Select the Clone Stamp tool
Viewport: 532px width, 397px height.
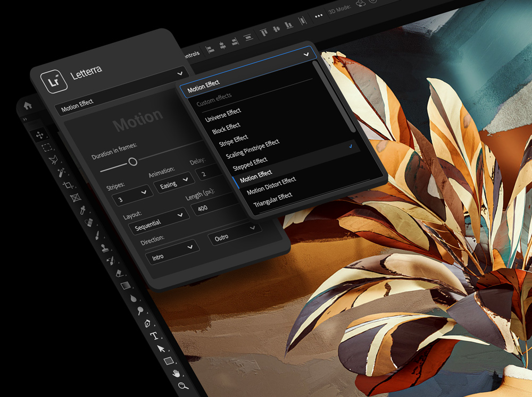(x=104, y=248)
